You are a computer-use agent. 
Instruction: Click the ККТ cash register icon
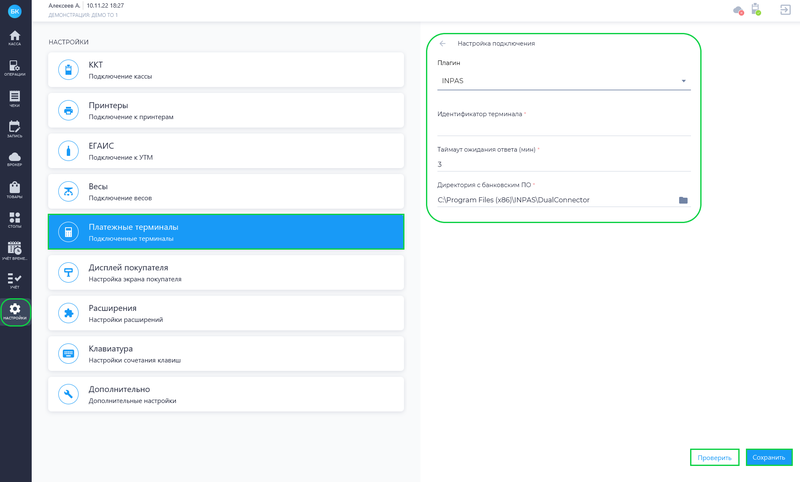68,70
